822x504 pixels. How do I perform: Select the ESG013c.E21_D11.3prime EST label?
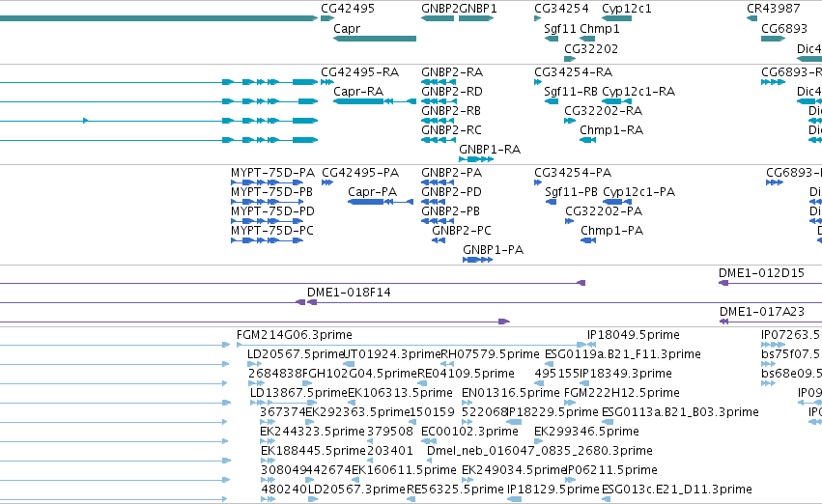(x=677, y=490)
